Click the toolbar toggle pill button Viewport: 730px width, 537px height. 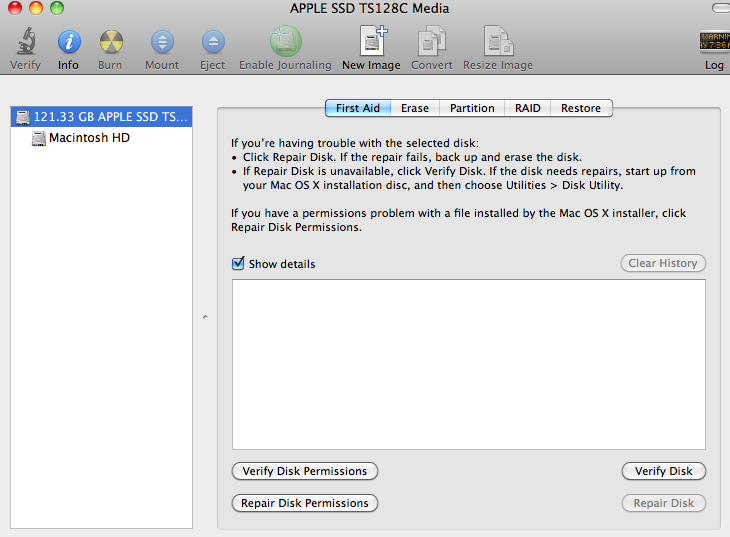click(721, 8)
